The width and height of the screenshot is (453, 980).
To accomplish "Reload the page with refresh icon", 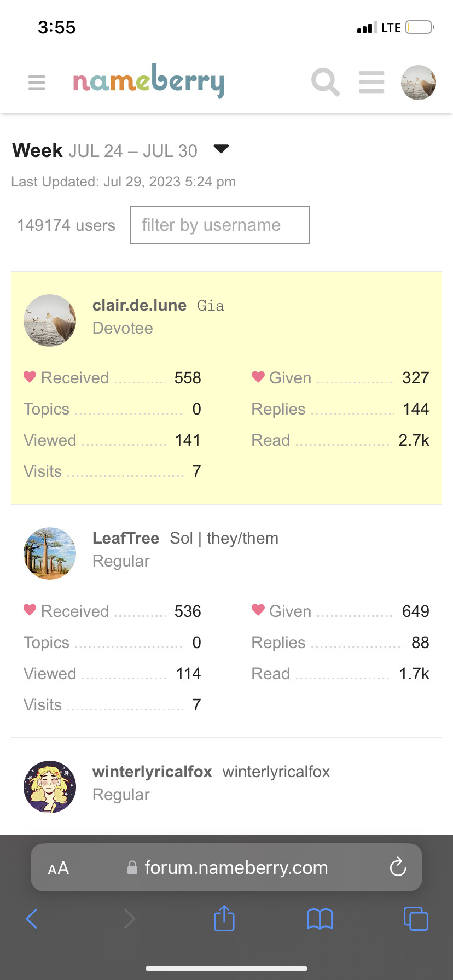I will pyautogui.click(x=398, y=867).
